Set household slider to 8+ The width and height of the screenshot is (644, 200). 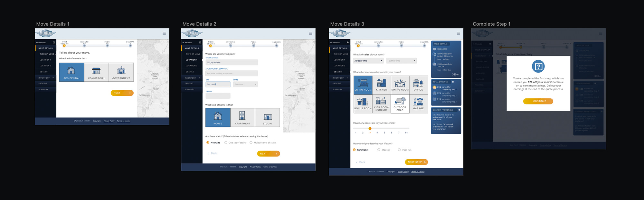406,133
